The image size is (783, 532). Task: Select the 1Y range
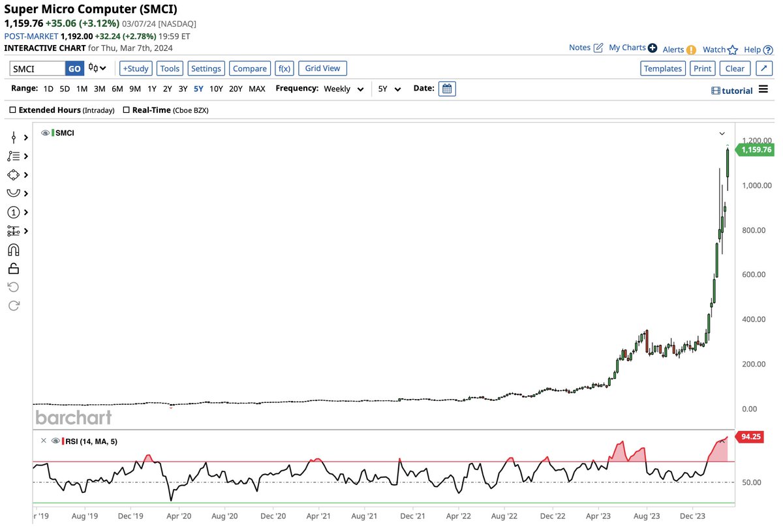point(151,89)
